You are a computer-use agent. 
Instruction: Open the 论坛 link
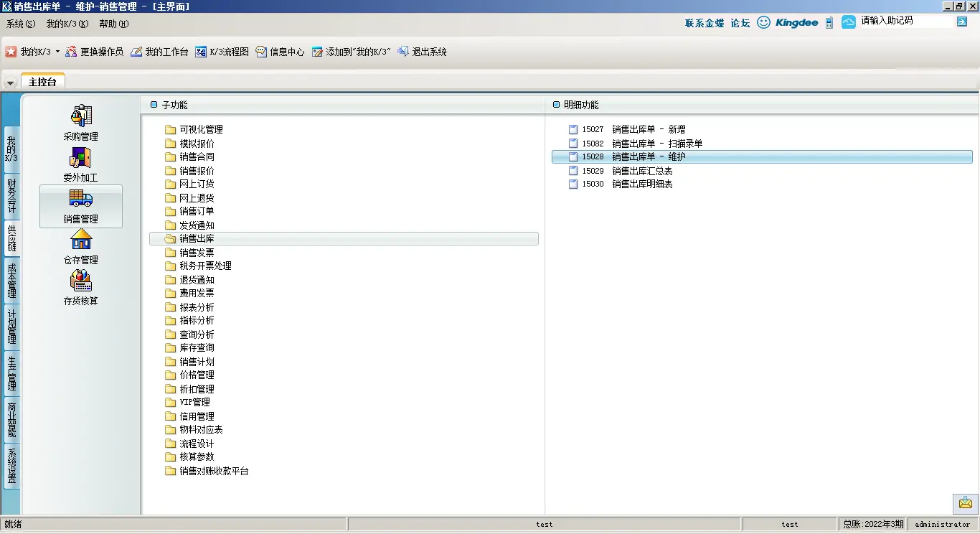coord(740,23)
